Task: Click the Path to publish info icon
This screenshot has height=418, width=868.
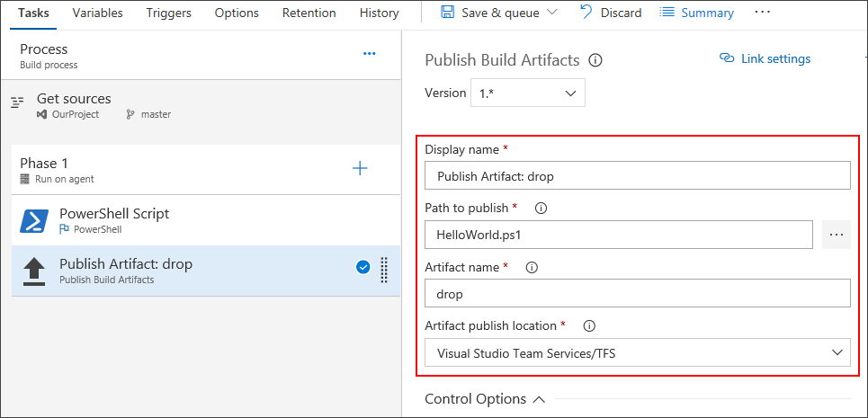Action: (x=541, y=208)
